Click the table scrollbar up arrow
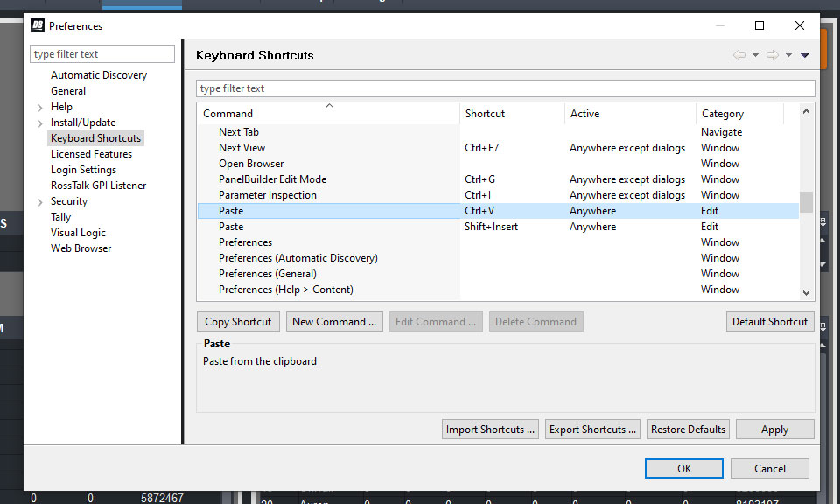The height and width of the screenshot is (504, 840). [x=806, y=112]
